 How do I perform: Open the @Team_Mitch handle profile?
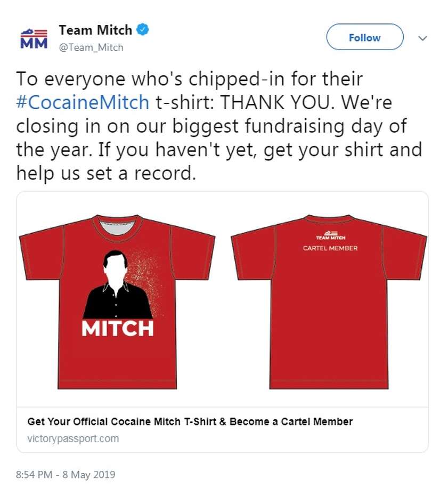pyautogui.click(x=91, y=47)
